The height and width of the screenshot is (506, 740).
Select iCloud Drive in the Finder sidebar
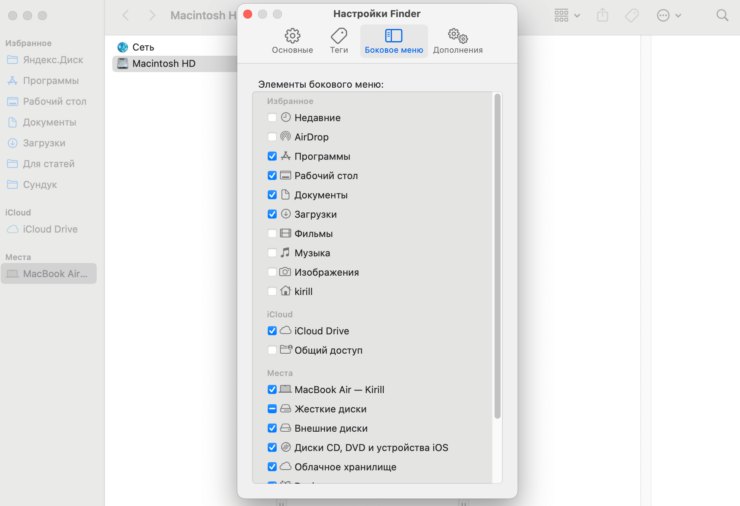coord(50,229)
